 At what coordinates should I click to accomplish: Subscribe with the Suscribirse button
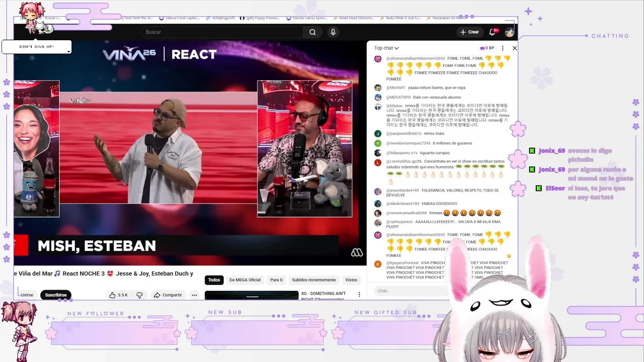[x=56, y=295]
